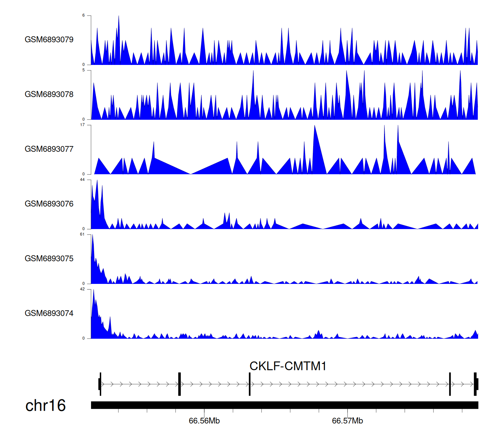Click the third exon beneath the gene name
The width and height of the screenshot is (504, 444).
250,384
